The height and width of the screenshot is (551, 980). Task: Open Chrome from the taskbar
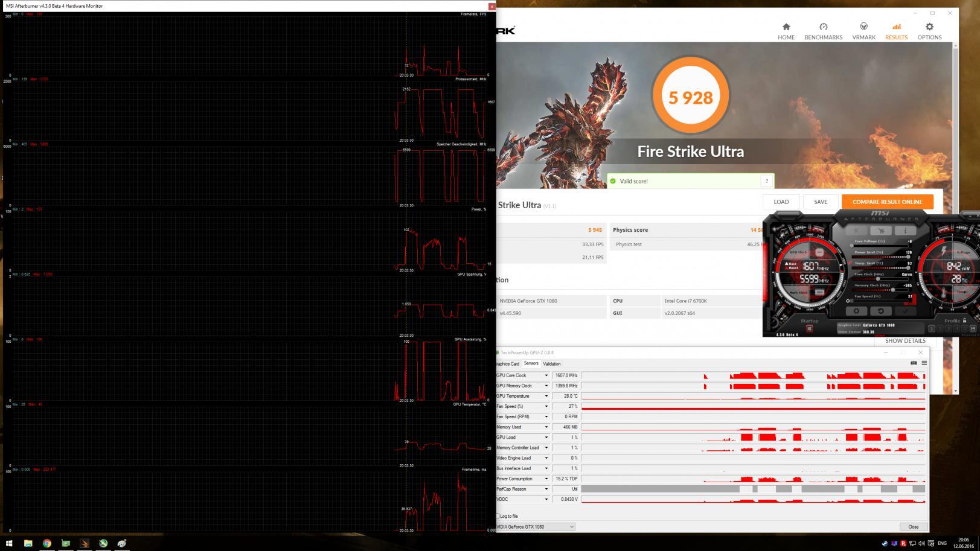pyautogui.click(x=46, y=543)
